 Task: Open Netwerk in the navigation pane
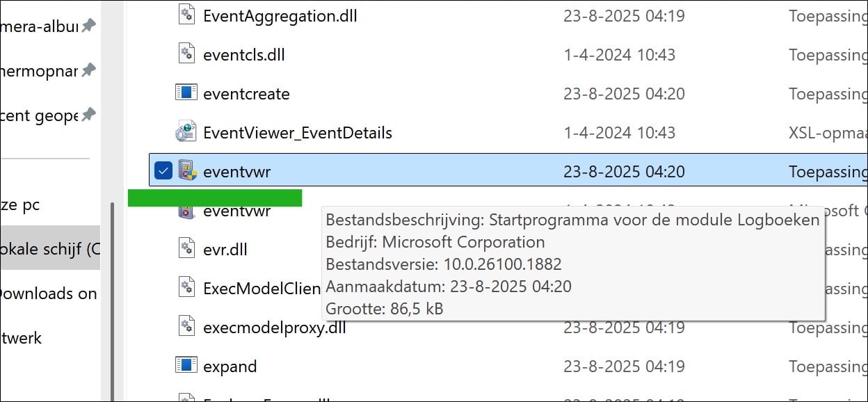(21, 338)
